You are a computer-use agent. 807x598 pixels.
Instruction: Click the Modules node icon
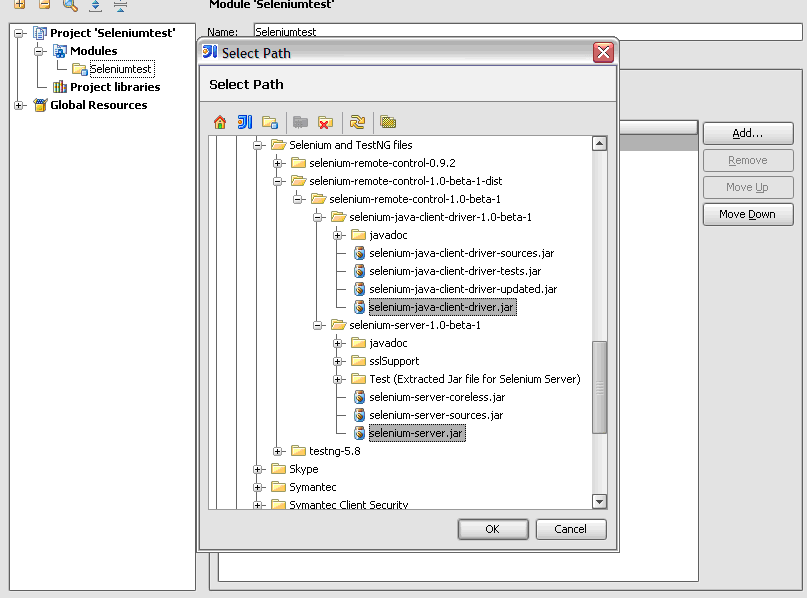[60, 51]
